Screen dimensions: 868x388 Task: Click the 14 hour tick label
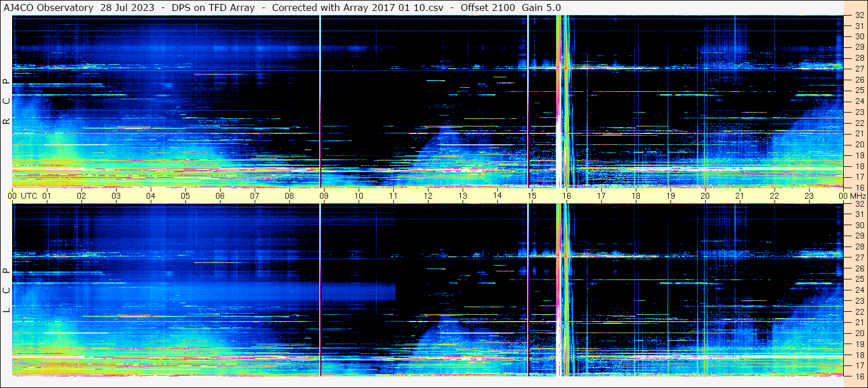point(497,195)
